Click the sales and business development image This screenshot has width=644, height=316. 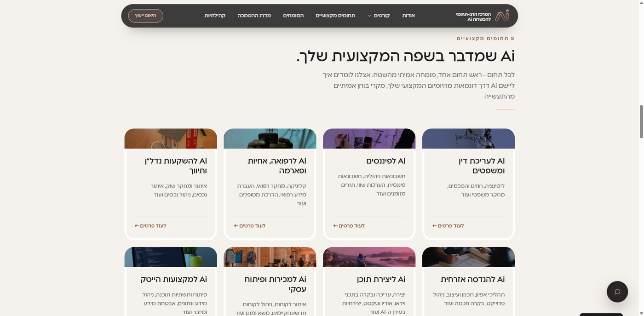tap(270, 257)
